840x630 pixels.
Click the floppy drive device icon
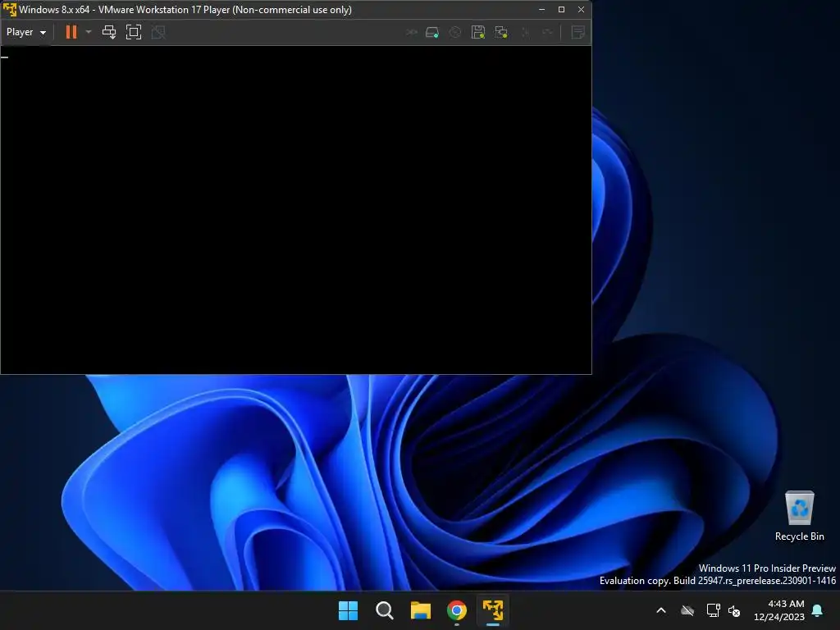pos(478,32)
